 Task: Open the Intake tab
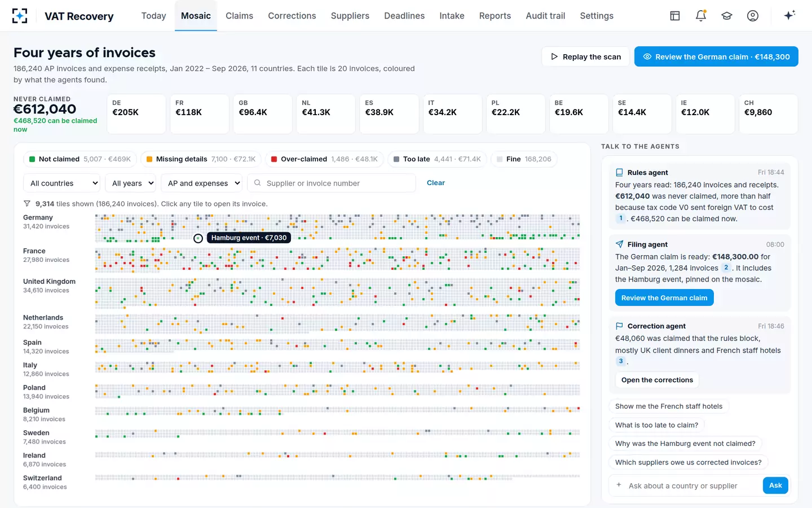[452, 16]
